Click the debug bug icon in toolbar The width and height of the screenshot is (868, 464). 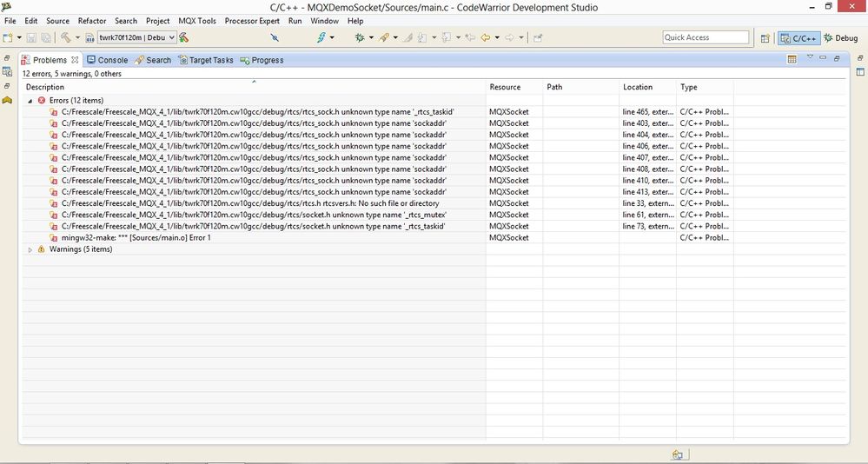click(x=360, y=37)
